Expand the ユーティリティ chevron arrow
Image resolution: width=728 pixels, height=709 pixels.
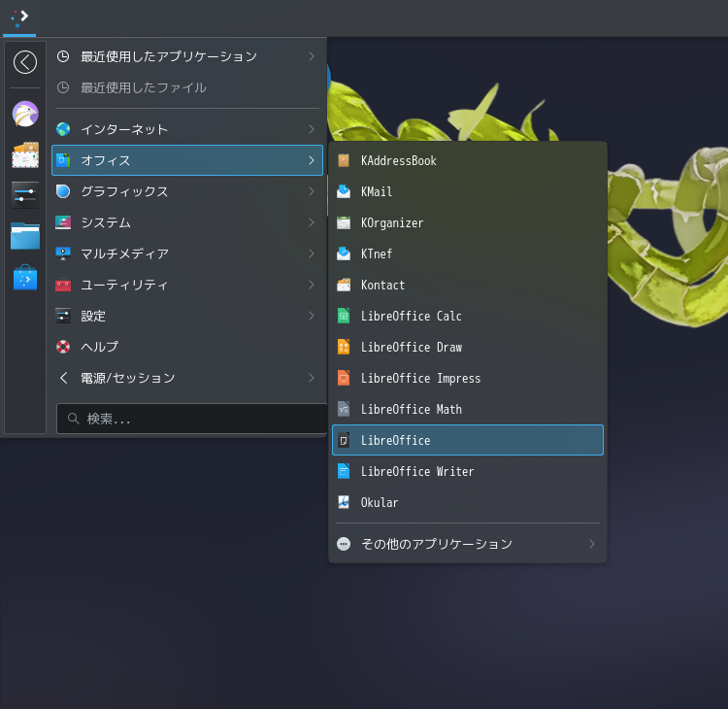point(312,285)
